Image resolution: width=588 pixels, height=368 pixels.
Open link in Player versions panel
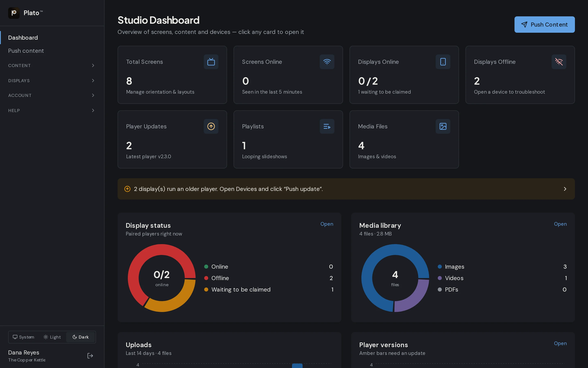[x=560, y=343]
